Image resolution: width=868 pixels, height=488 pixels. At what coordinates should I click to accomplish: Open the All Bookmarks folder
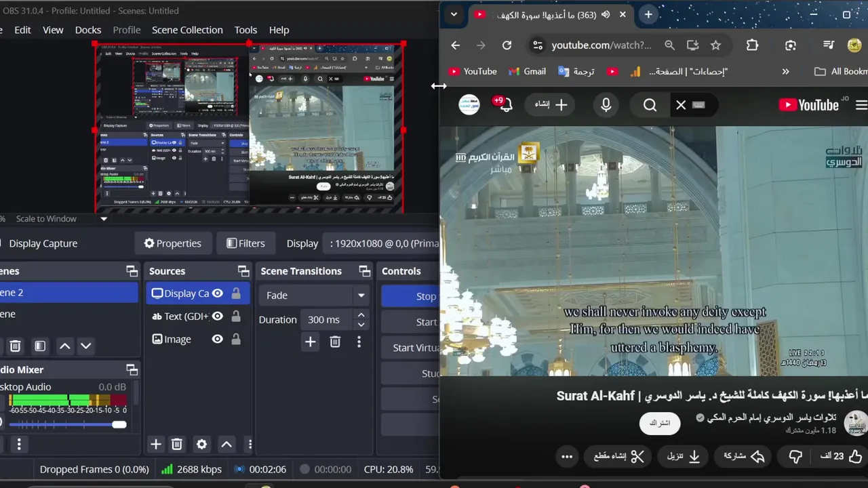[840, 71]
